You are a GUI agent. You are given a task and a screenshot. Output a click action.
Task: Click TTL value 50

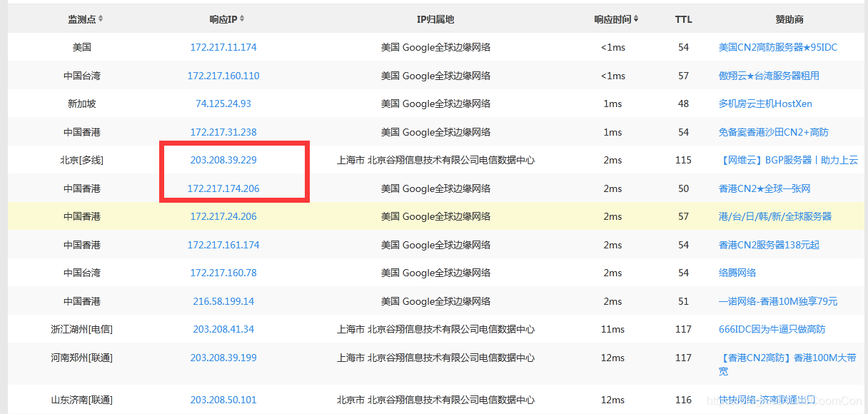[683, 188]
